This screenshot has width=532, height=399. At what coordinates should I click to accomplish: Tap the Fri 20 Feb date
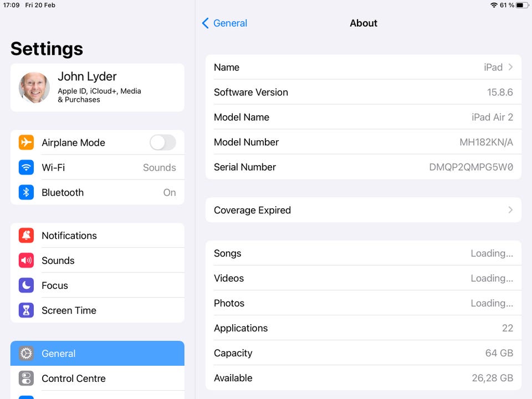tap(40, 5)
